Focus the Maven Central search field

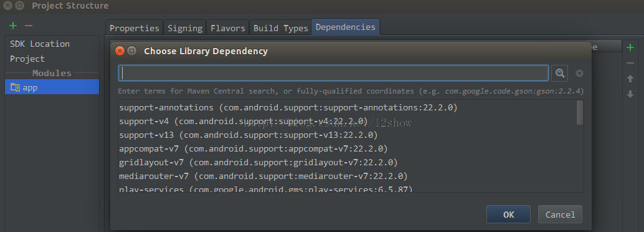(333, 73)
